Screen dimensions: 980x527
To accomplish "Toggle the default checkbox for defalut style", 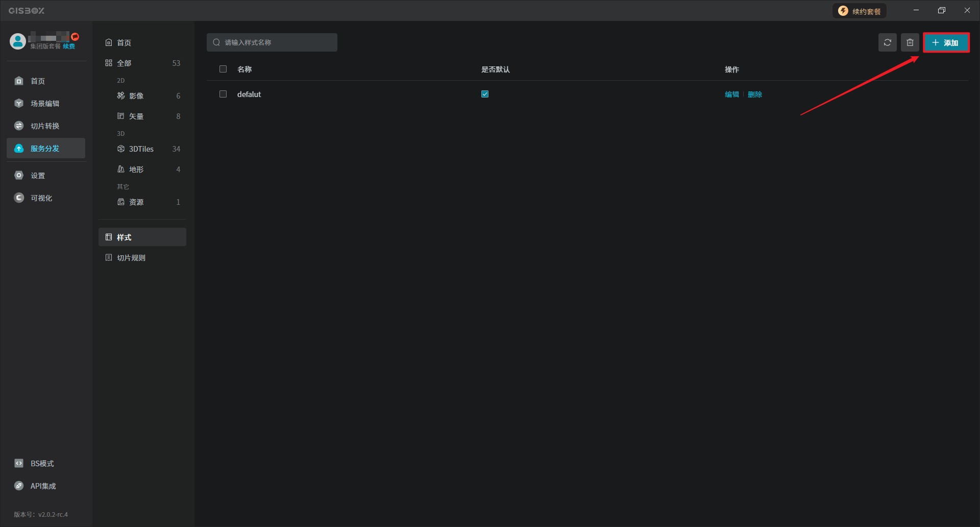I will pos(485,94).
